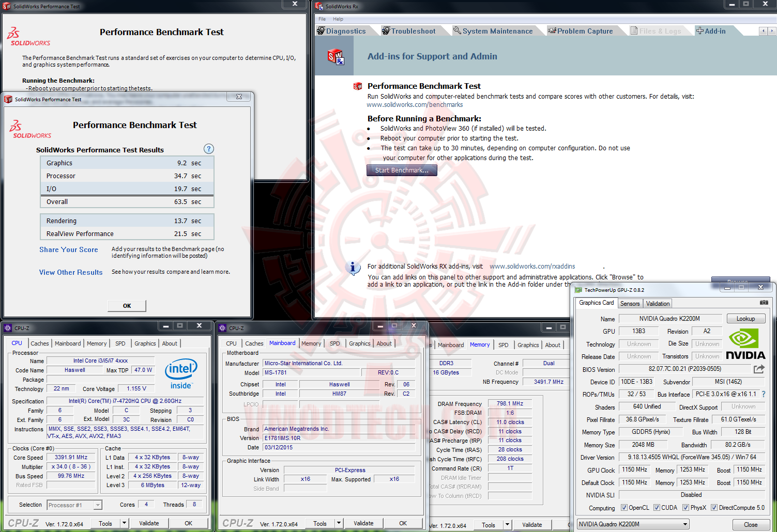Open the Validation tab in GPU-Z

click(658, 304)
